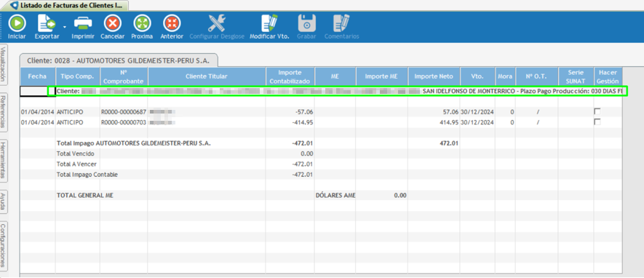Click the Importe ME column header

381,76
